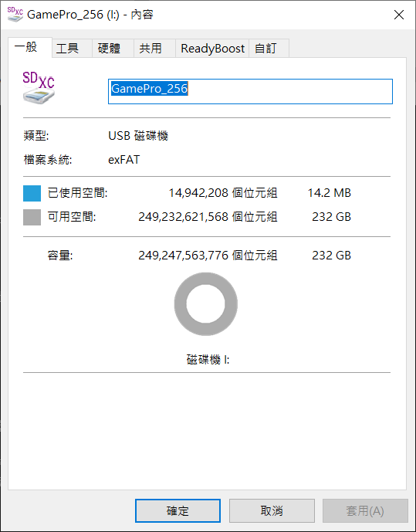The height and width of the screenshot is (532, 416).
Task: Click the "檔案系統:" label
Action: tap(47, 160)
